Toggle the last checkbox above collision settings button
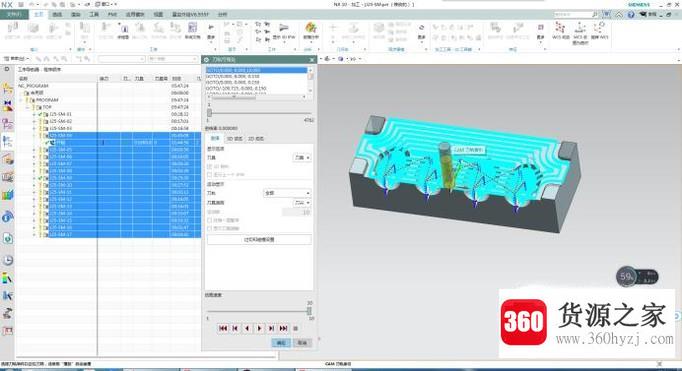Image resolution: width=682 pixels, height=371 pixels. pos(210,228)
